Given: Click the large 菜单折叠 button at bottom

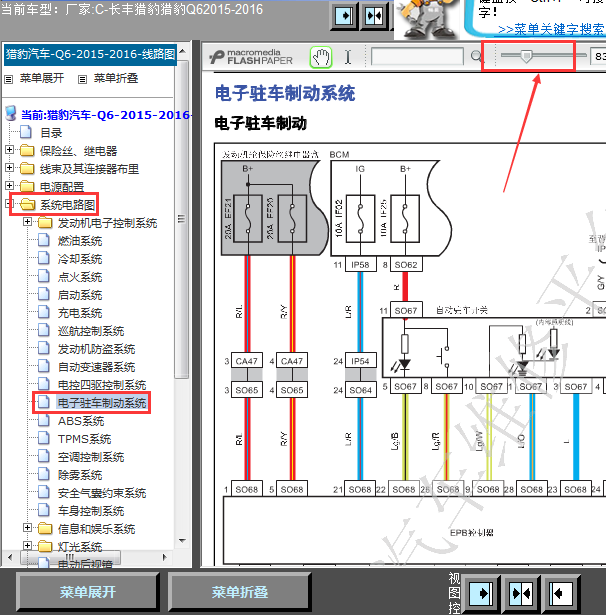Looking at the screenshot, I should (x=240, y=592).
